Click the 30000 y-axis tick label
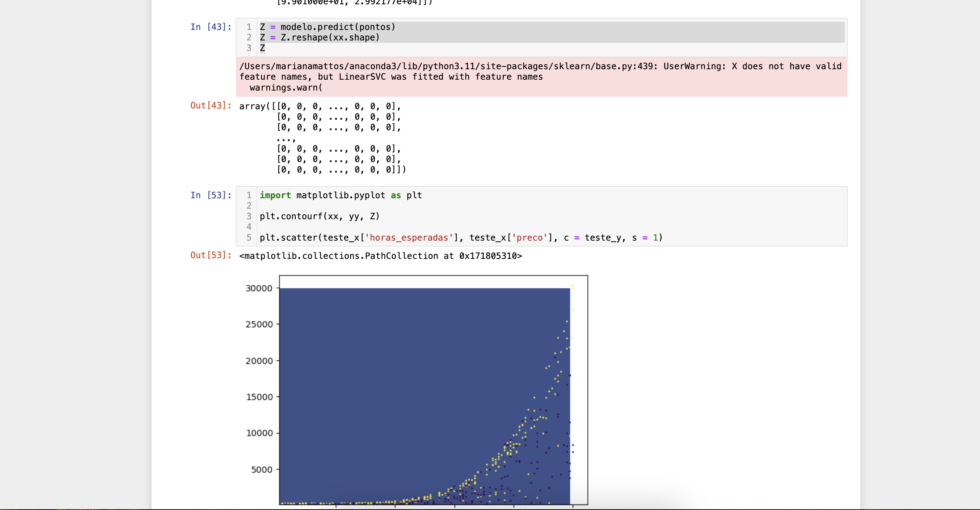 pos(259,288)
